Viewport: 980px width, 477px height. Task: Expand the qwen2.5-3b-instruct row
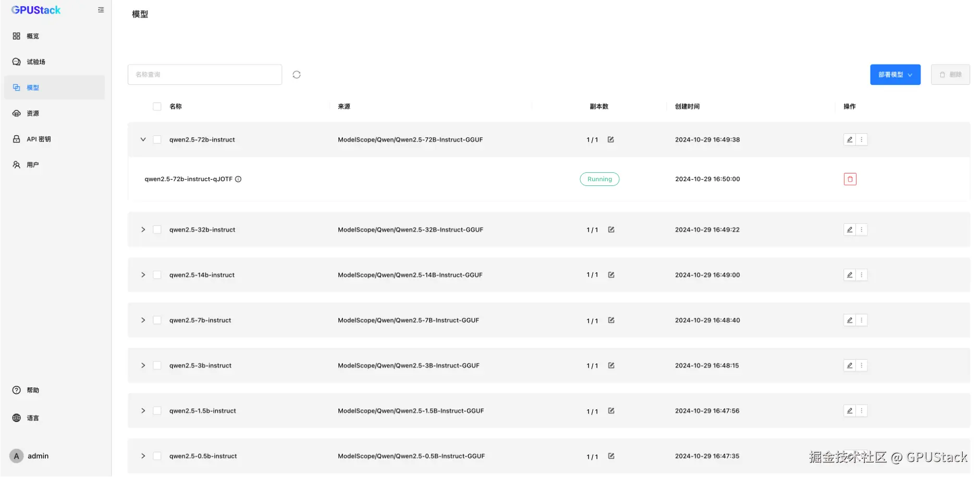(143, 366)
